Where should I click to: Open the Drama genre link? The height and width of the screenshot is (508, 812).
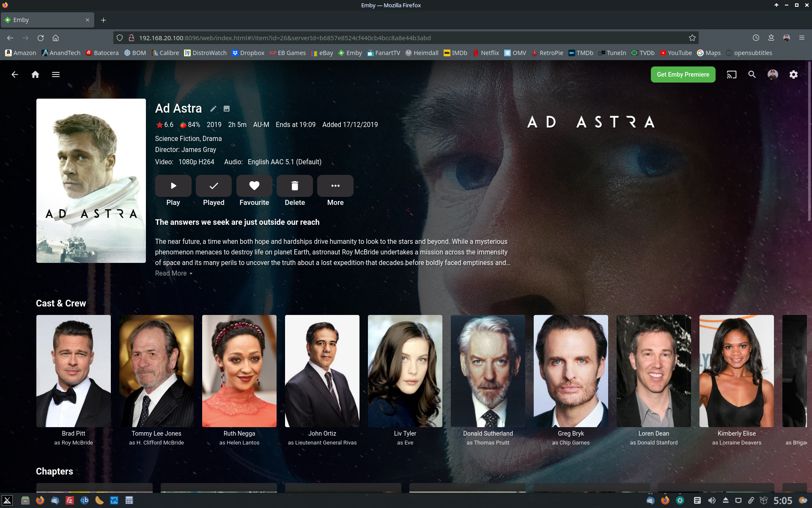coord(212,139)
